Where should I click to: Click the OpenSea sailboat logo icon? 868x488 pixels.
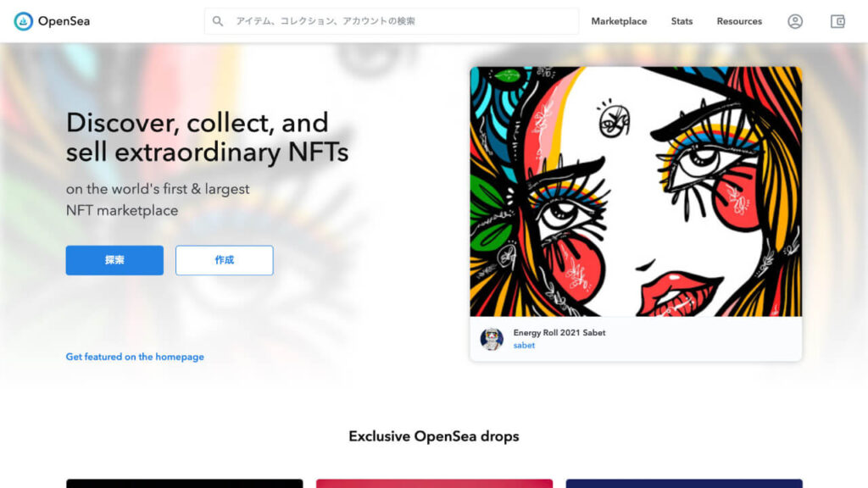[23, 21]
